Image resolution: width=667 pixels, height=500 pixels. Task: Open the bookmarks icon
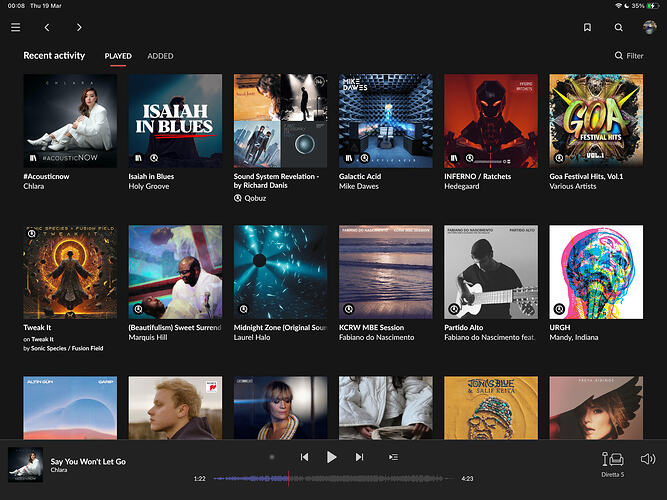click(588, 28)
